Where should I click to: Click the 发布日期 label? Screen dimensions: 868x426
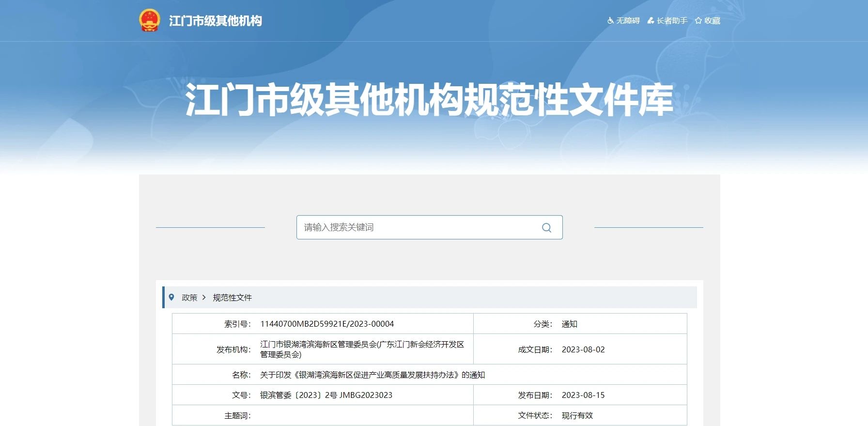(x=535, y=395)
